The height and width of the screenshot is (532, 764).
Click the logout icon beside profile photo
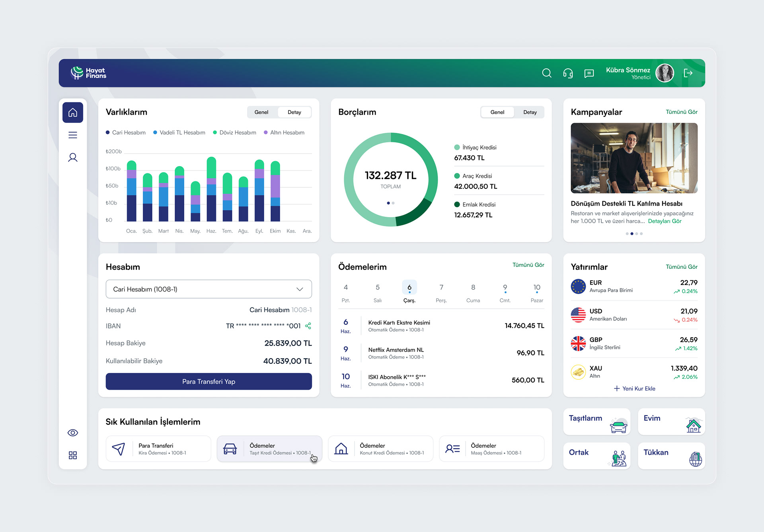click(688, 73)
